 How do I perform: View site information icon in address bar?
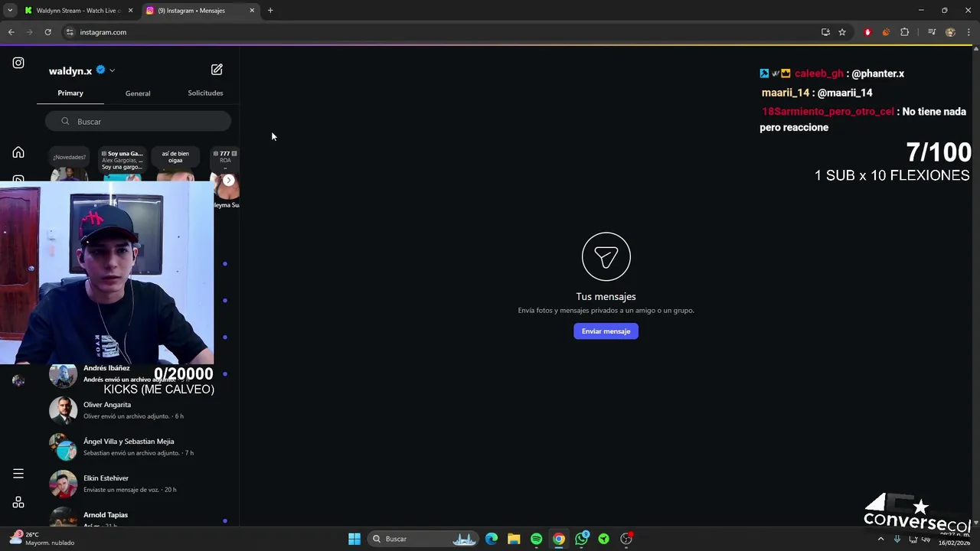(70, 32)
